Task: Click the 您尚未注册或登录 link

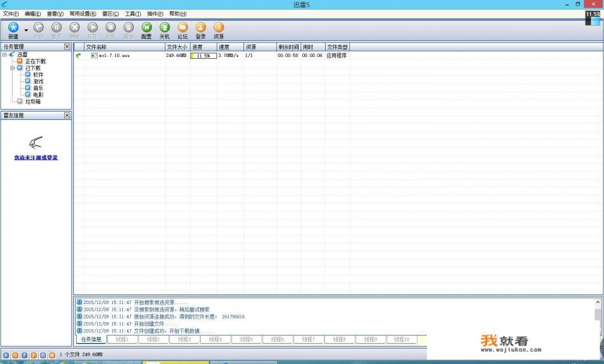Action: pos(36,158)
